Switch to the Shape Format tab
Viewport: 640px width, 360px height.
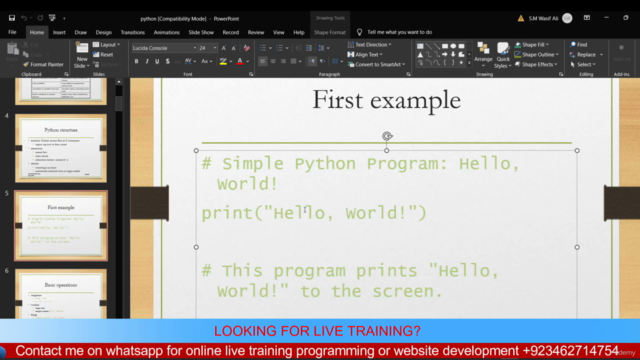pos(330,32)
